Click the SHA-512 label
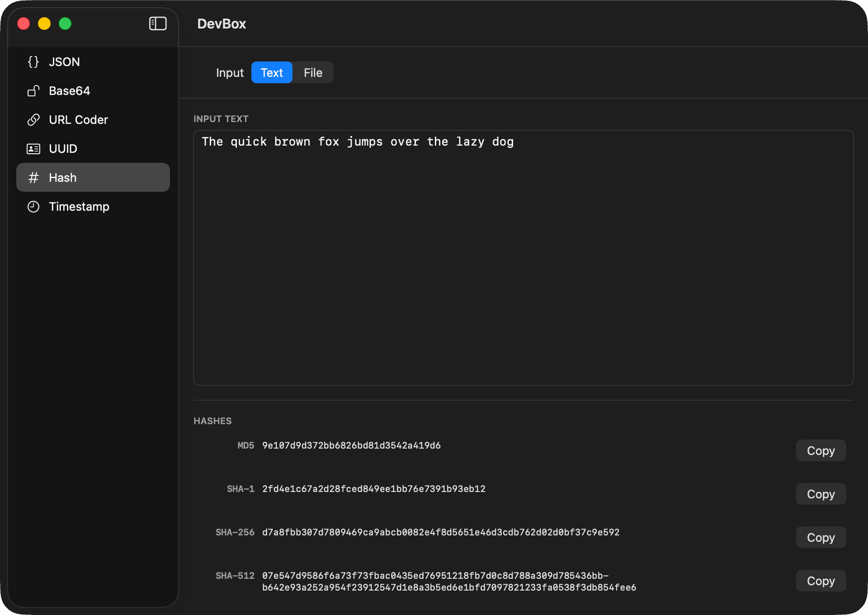Image resolution: width=868 pixels, height=615 pixels. tap(235, 576)
